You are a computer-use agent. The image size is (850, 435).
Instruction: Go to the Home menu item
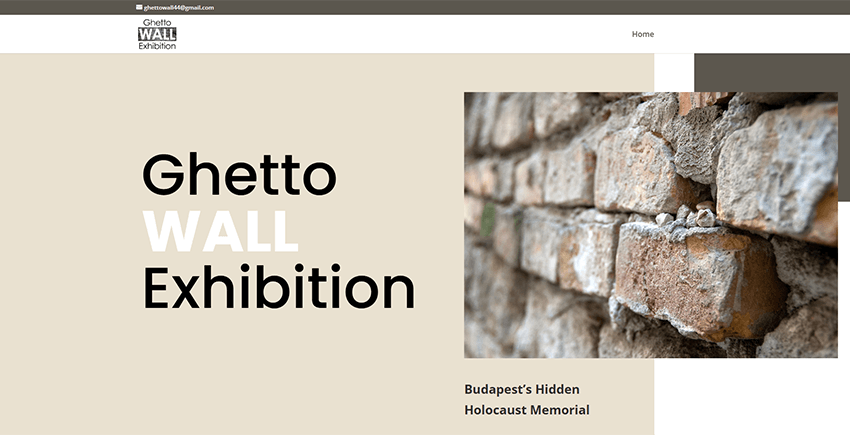(x=643, y=34)
